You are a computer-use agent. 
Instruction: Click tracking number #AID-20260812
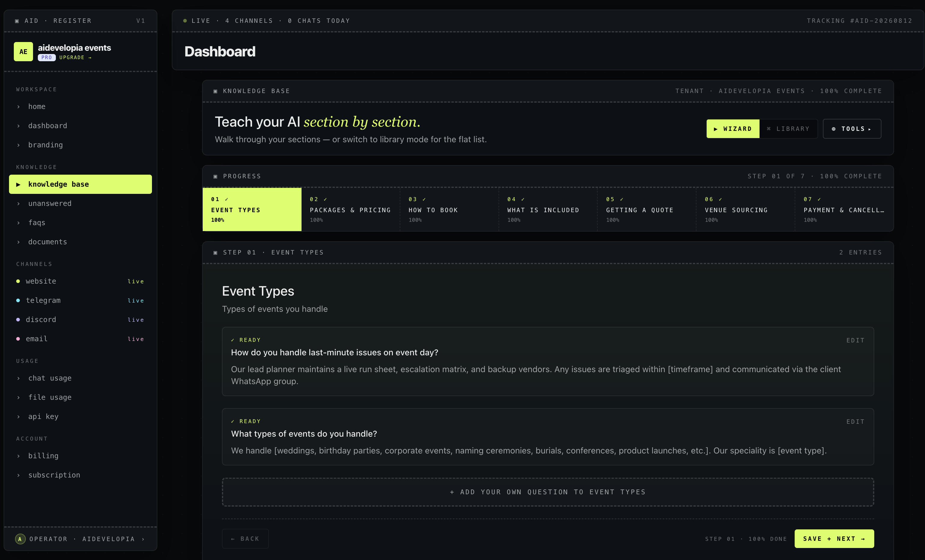coord(881,21)
